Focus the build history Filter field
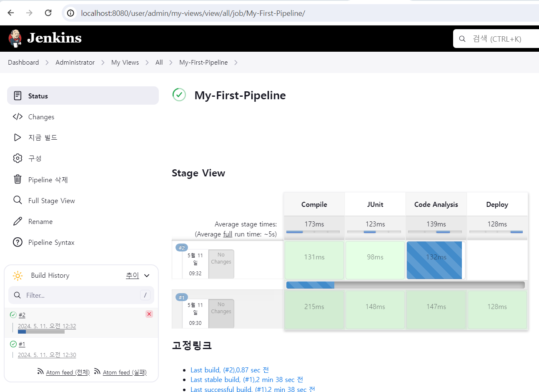 point(81,295)
